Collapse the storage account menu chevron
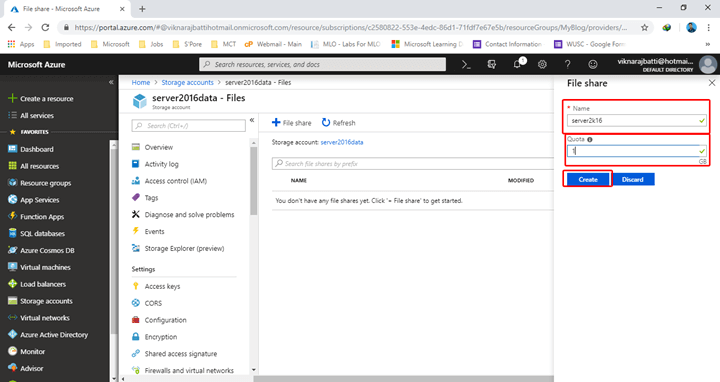The width and height of the screenshot is (720, 382). click(x=252, y=120)
